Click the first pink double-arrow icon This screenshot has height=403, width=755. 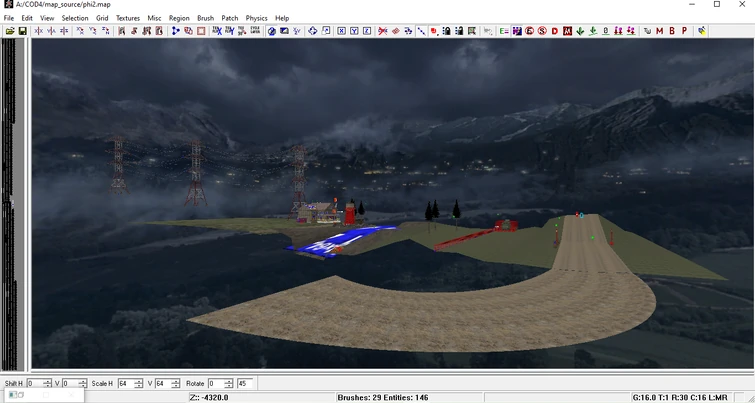tap(618, 31)
